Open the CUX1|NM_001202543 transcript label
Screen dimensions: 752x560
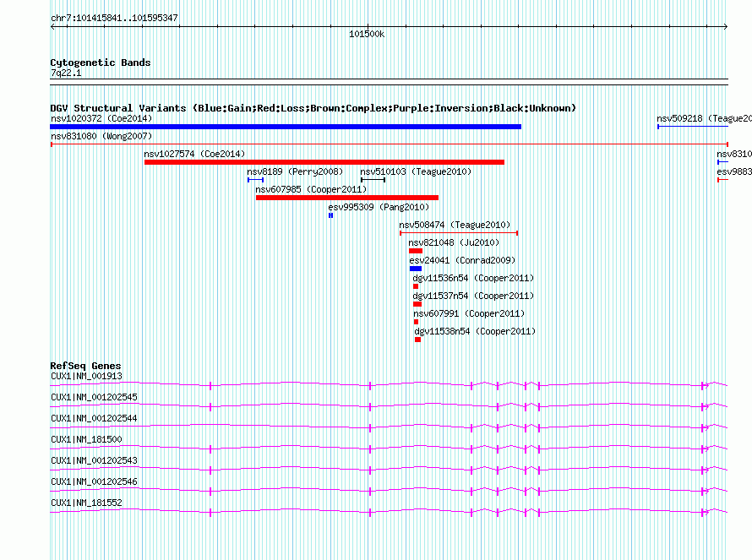click(94, 460)
